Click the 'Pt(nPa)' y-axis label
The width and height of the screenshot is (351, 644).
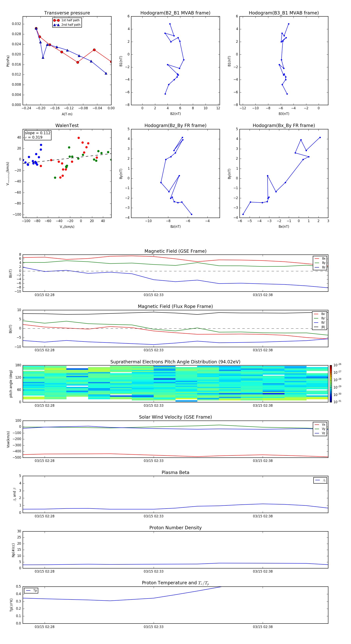click(8, 61)
